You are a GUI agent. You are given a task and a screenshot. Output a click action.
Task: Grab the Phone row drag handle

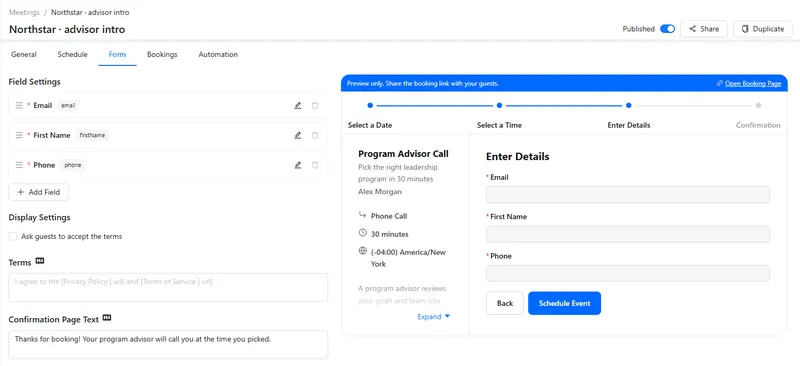[19, 165]
